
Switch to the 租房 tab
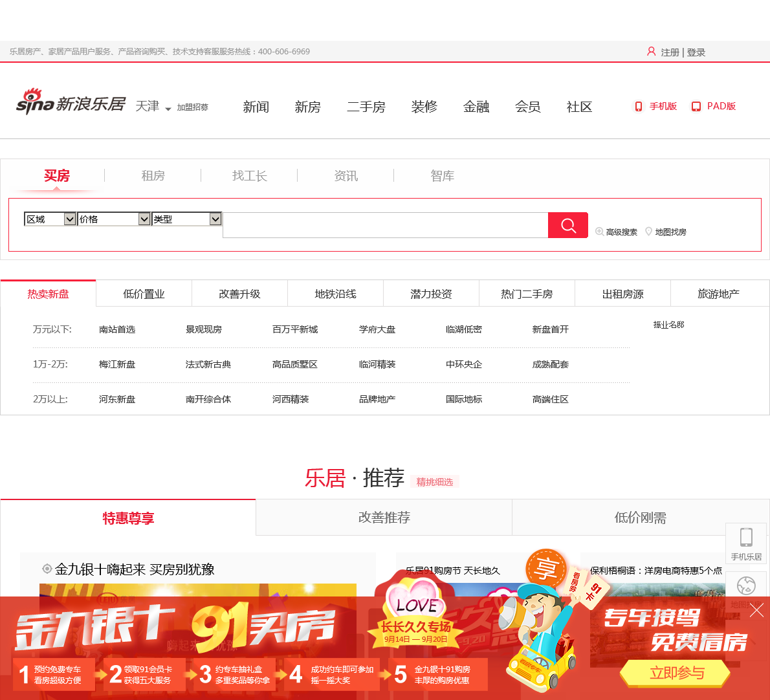pyautogui.click(x=153, y=176)
